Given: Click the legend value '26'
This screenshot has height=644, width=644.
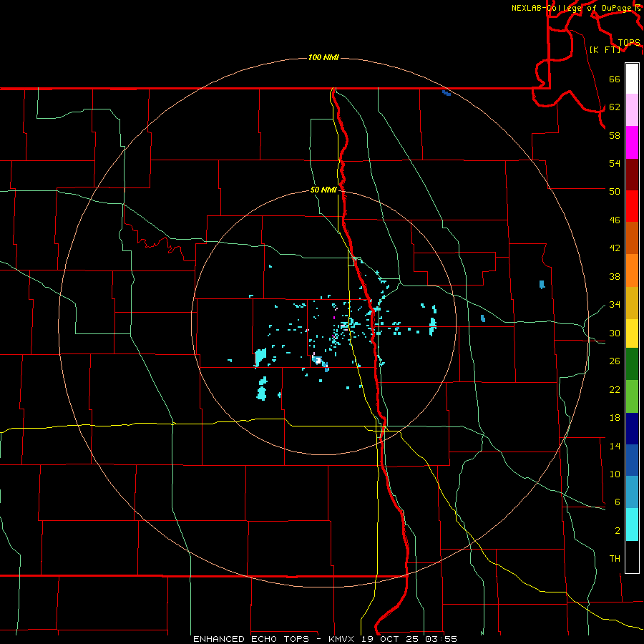Looking at the screenshot, I should [x=615, y=361].
